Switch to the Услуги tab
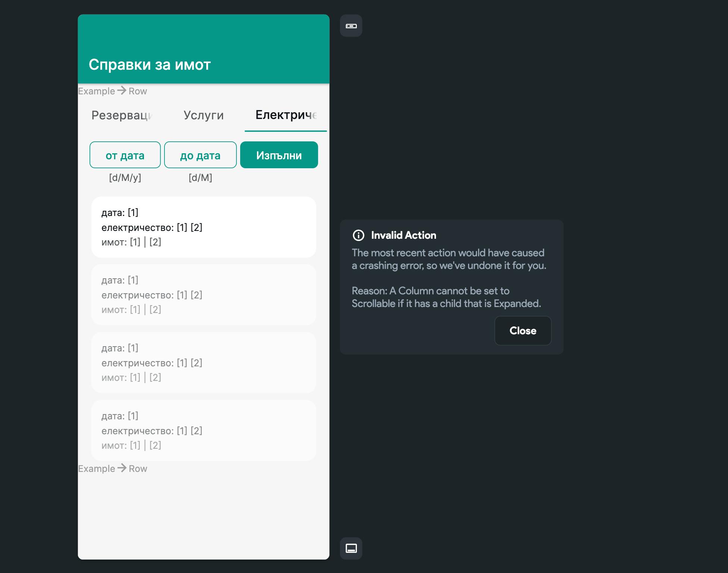The width and height of the screenshot is (728, 573). click(204, 115)
